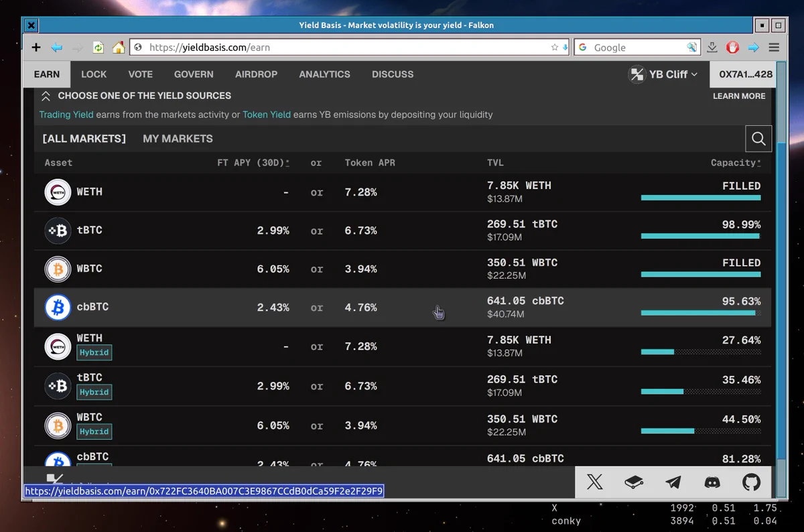The image size is (804, 532).
Task: Open the Telegram icon link
Action: point(673,482)
